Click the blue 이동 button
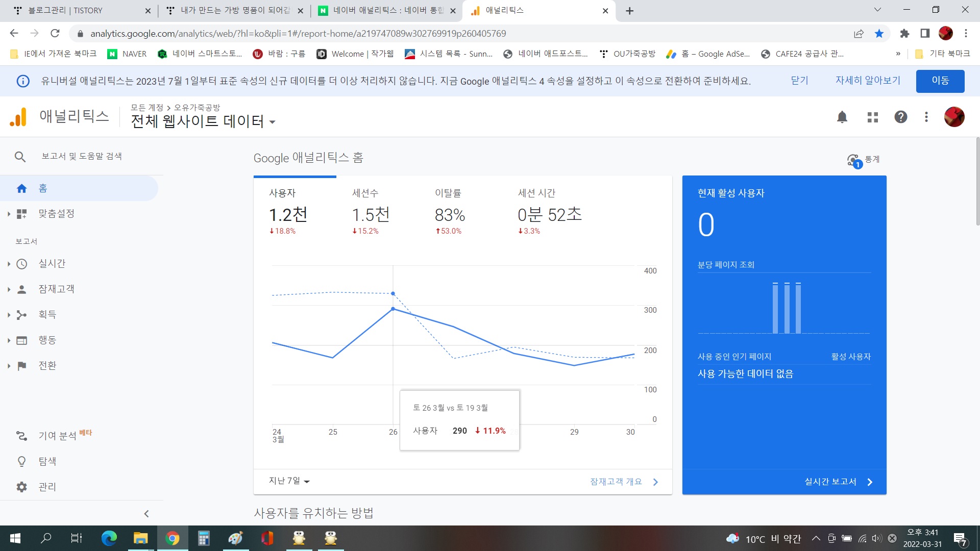The height and width of the screenshot is (551, 980). (x=940, y=81)
